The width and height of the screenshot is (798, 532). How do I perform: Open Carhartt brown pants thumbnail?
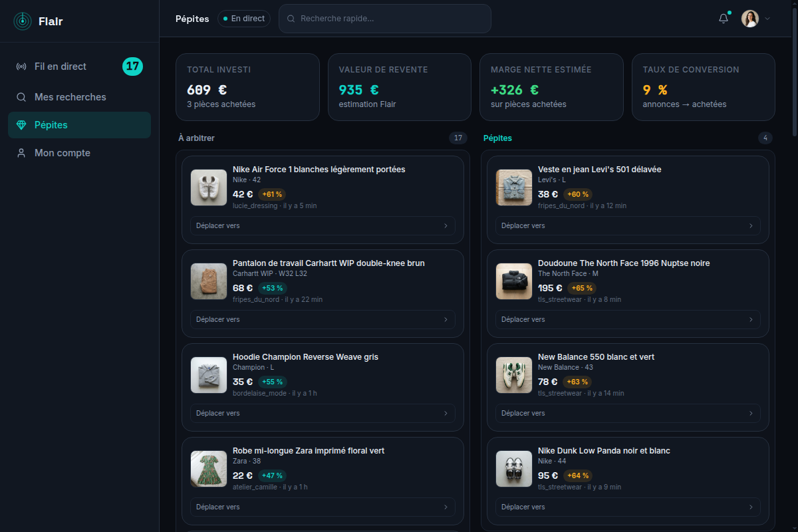pos(209,281)
